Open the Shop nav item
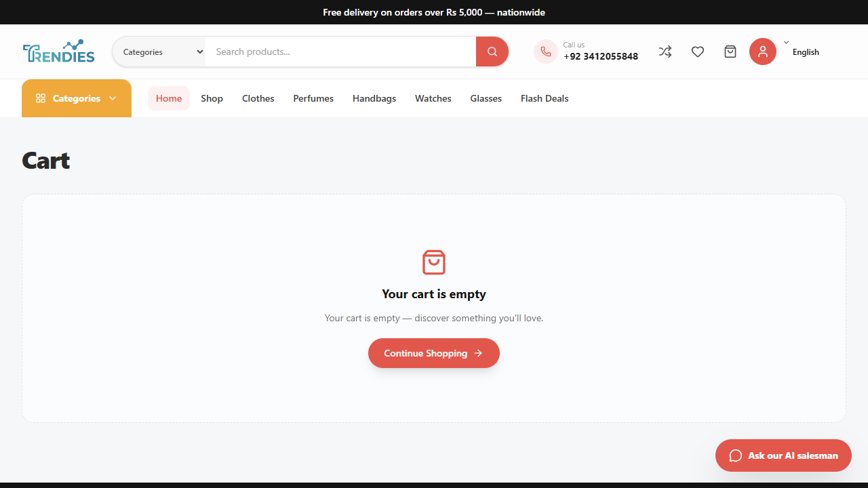The width and height of the screenshot is (868, 488). pyautogui.click(x=212, y=98)
